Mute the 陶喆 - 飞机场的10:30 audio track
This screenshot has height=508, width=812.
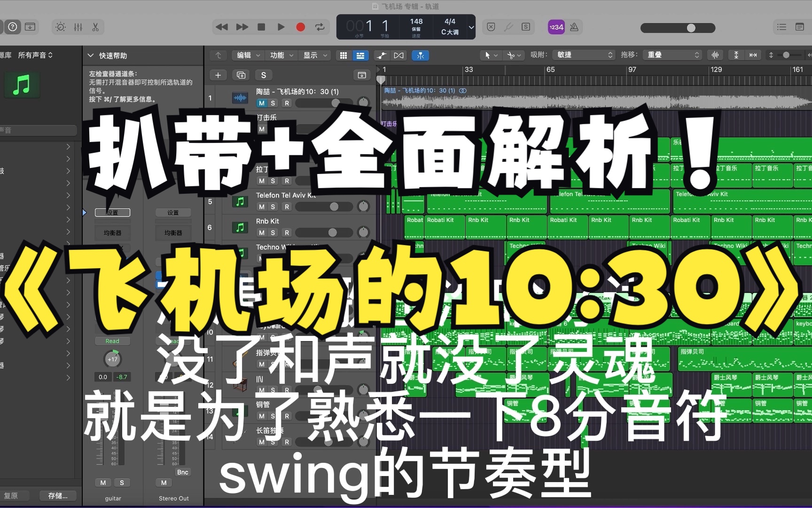[262, 103]
